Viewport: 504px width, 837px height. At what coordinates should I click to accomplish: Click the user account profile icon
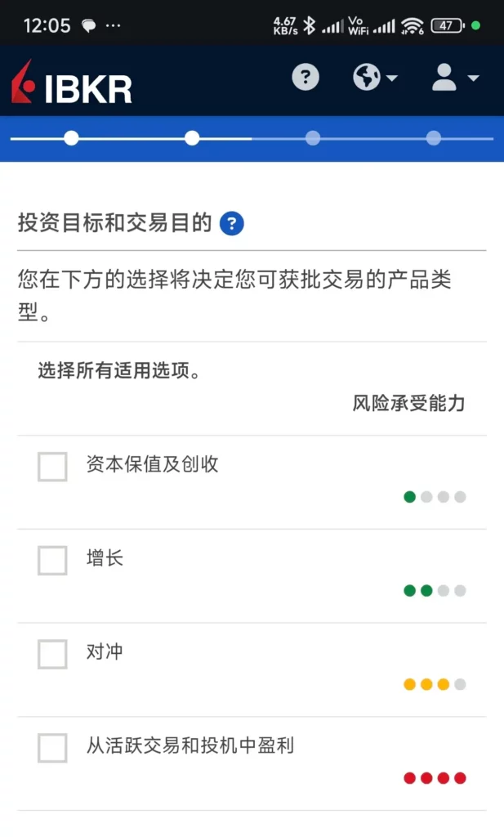click(x=444, y=78)
